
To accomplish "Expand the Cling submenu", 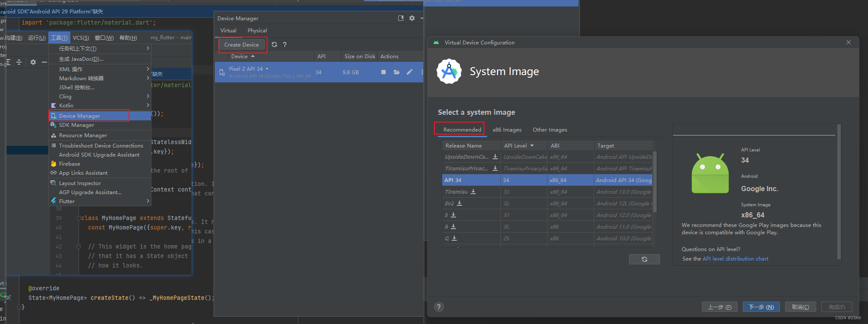I will point(100,96).
